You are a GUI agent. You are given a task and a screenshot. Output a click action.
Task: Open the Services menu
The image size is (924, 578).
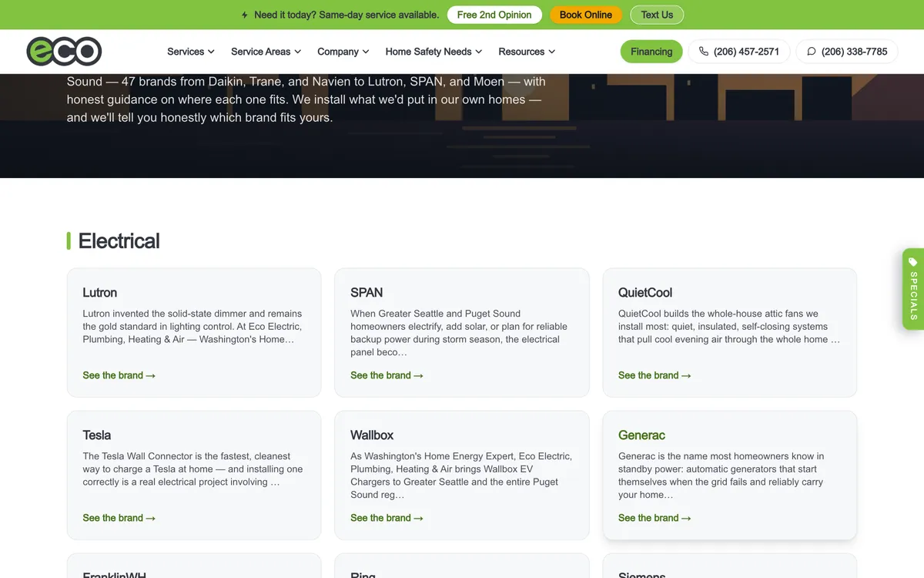tap(191, 52)
